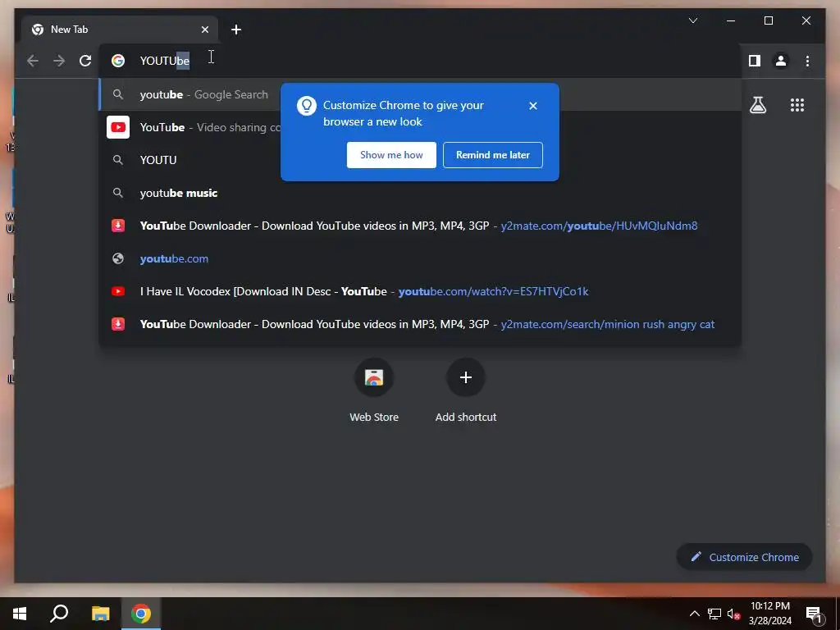
Task: Click the Chrome taskbar icon
Action: (141, 614)
